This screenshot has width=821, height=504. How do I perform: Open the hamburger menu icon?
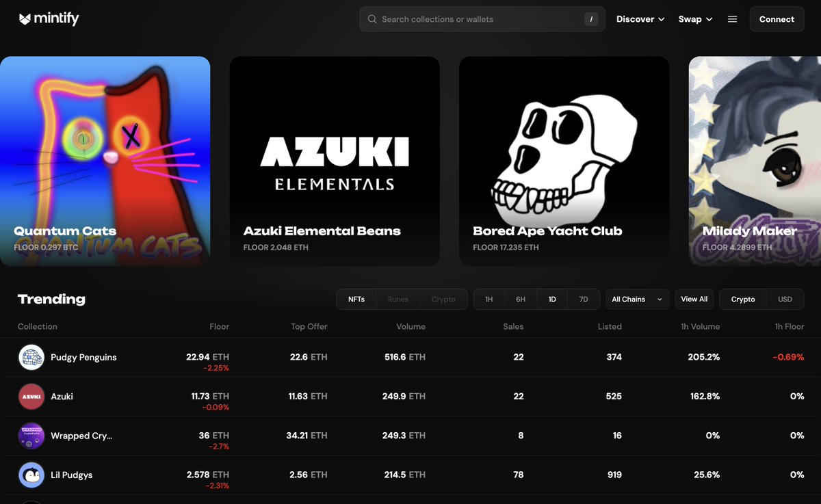pos(732,19)
